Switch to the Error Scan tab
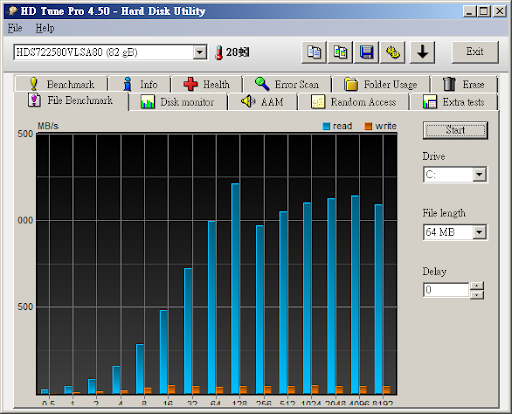512x414 pixels. (287, 84)
